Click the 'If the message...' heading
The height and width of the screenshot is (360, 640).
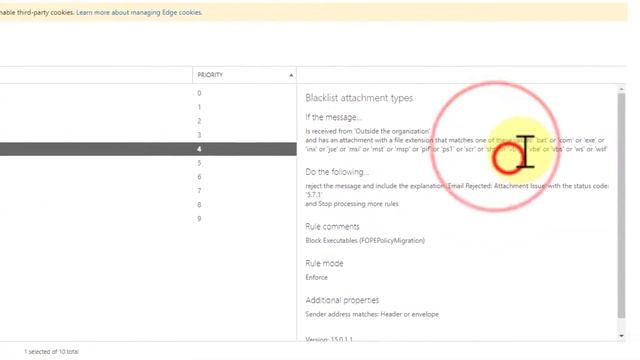pos(333,118)
